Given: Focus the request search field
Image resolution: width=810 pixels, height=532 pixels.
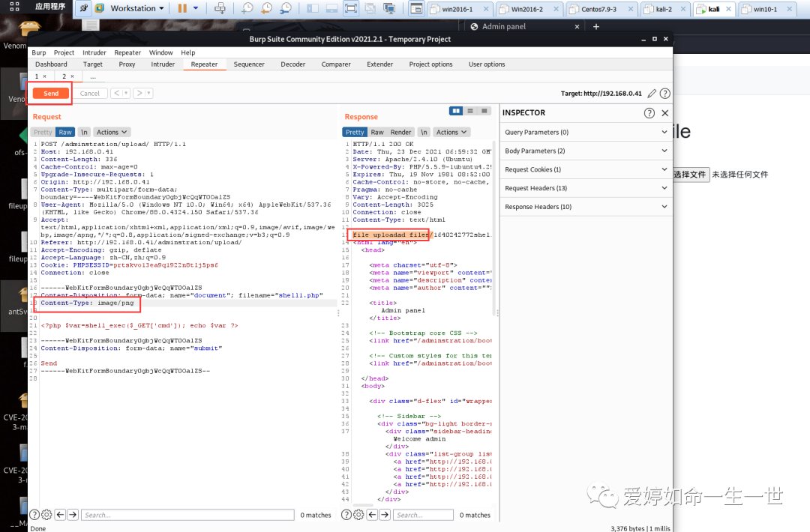Looking at the screenshot, I should [187, 515].
